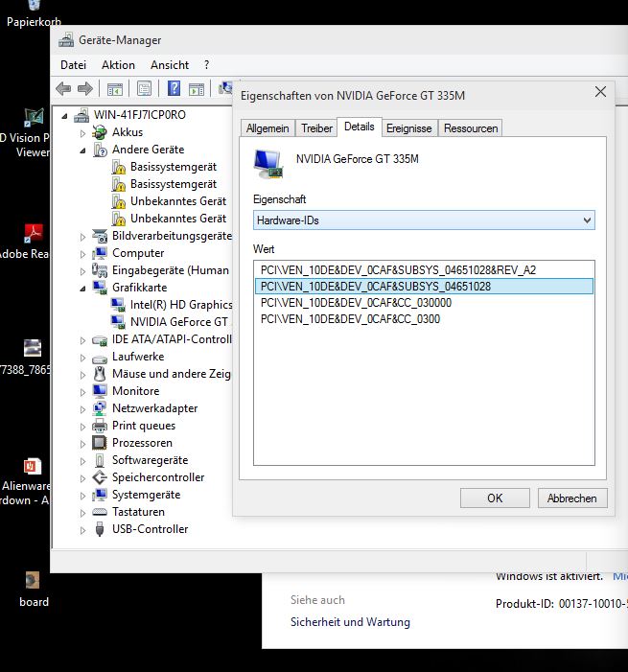Click the Laufwerke drive icon
This screenshot has width=628, height=672.
tap(100, 359)
